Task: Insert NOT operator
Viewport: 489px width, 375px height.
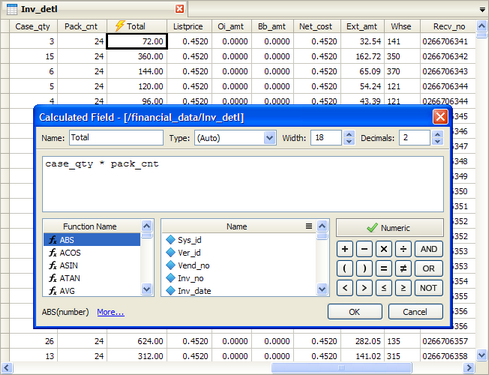Action: pos(429,288)
